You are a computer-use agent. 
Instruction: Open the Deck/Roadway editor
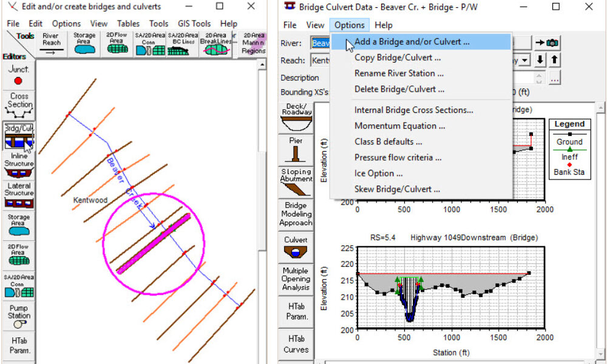point(296,117)
